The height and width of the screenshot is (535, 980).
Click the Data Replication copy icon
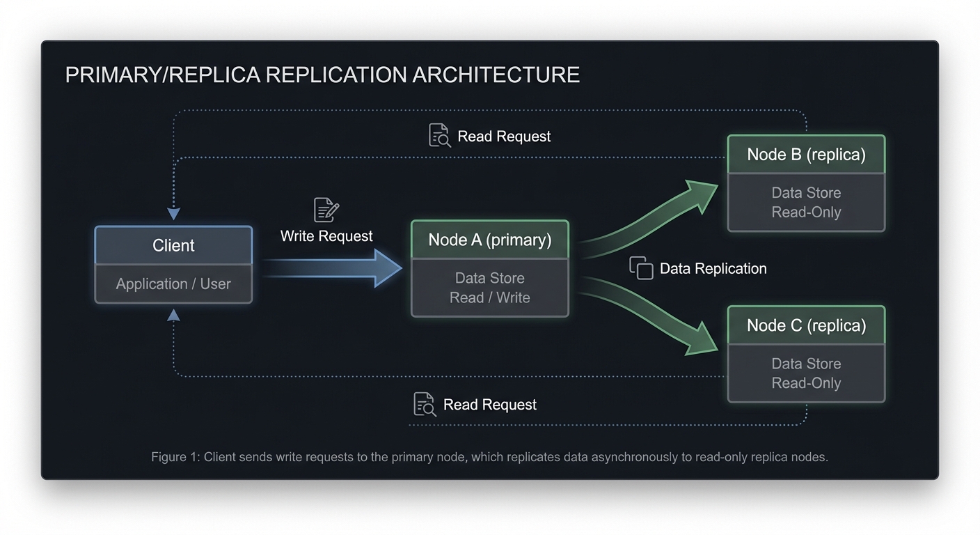[x=640, y=267]
